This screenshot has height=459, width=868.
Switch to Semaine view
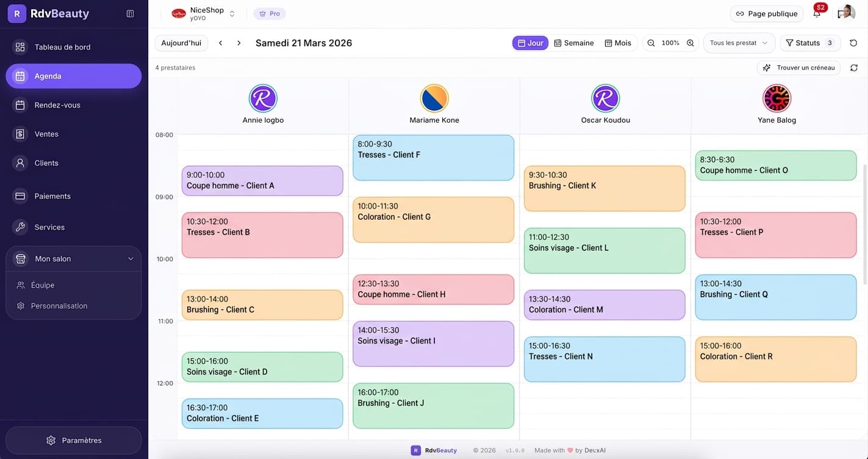(573, 43)
